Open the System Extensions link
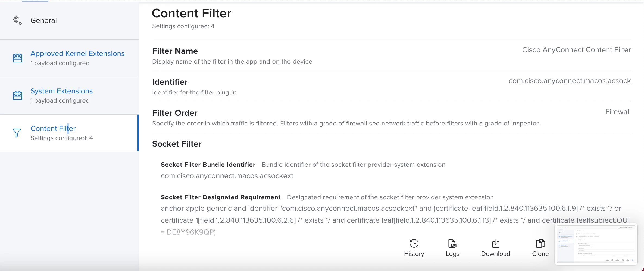644x271 pixels. (61, 91)
